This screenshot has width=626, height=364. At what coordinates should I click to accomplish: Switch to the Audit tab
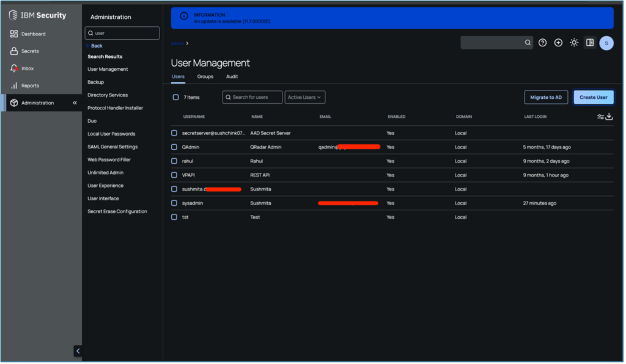tap(232, 77)
